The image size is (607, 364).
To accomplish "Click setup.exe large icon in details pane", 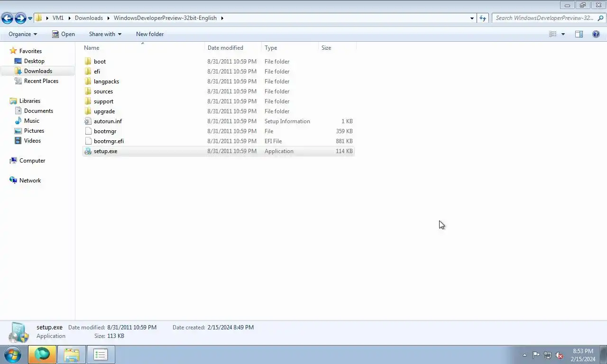I will tap(19, 332).
